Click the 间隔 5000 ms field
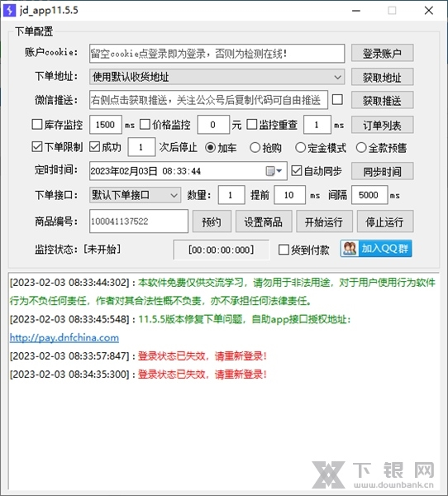Viewport: 448px width, 496px height. [369, 195]
